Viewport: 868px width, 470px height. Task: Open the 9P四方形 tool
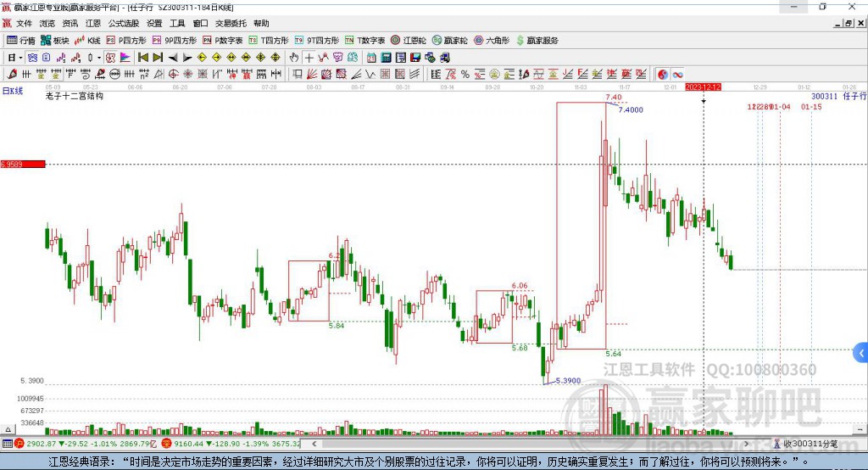tap(175, 41)
